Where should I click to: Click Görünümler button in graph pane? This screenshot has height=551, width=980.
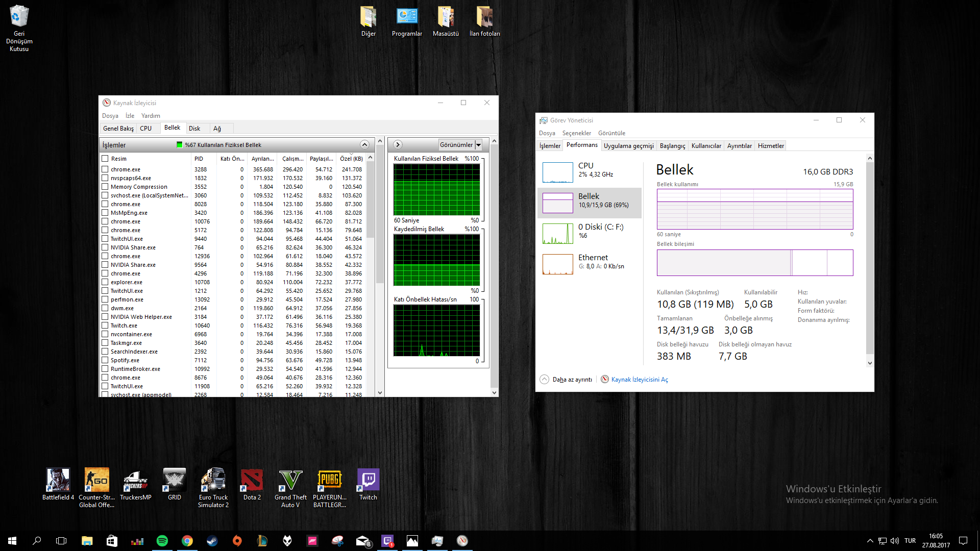tap(456, 145)
